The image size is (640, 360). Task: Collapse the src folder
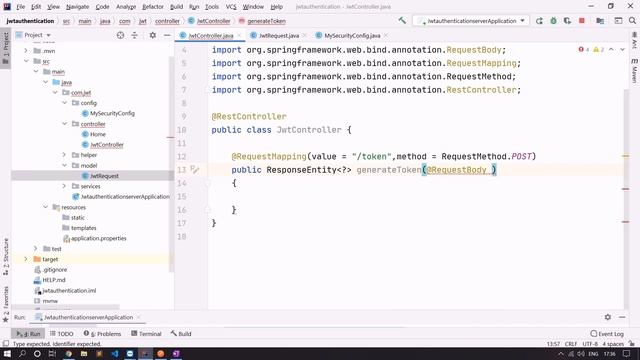tap(26, 61)
